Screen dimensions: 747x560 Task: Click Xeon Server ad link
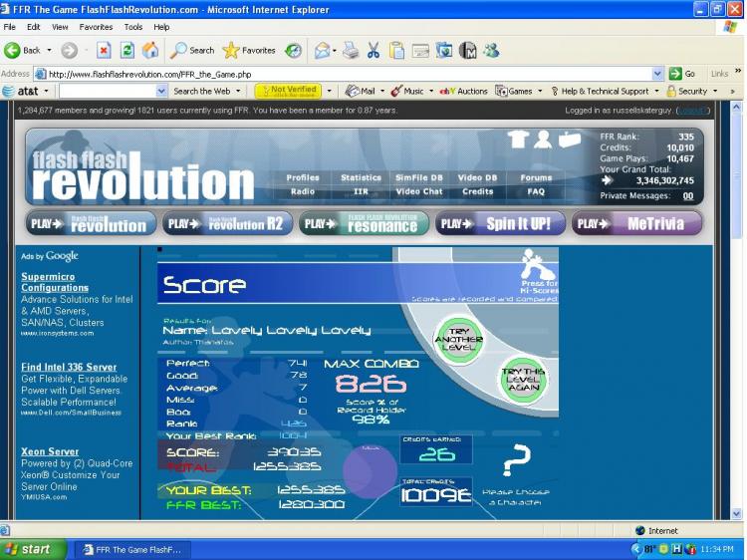point(50,451)
